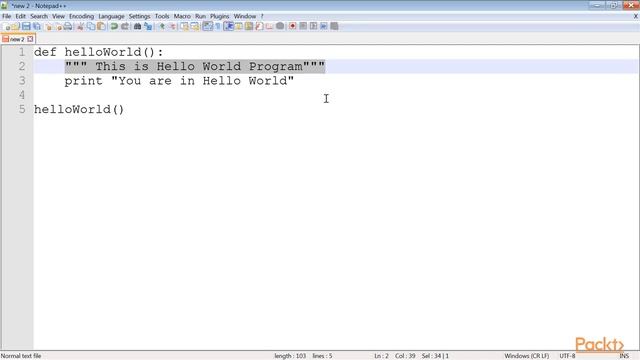
Task: Click the Stop Recording macro icon
Action: click(303, 27)
